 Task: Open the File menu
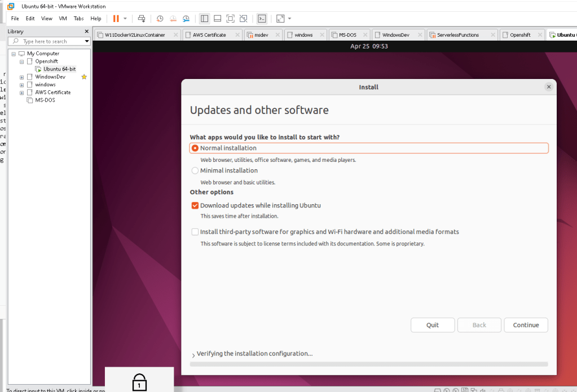pyautogui.click(x=15, y=19)
